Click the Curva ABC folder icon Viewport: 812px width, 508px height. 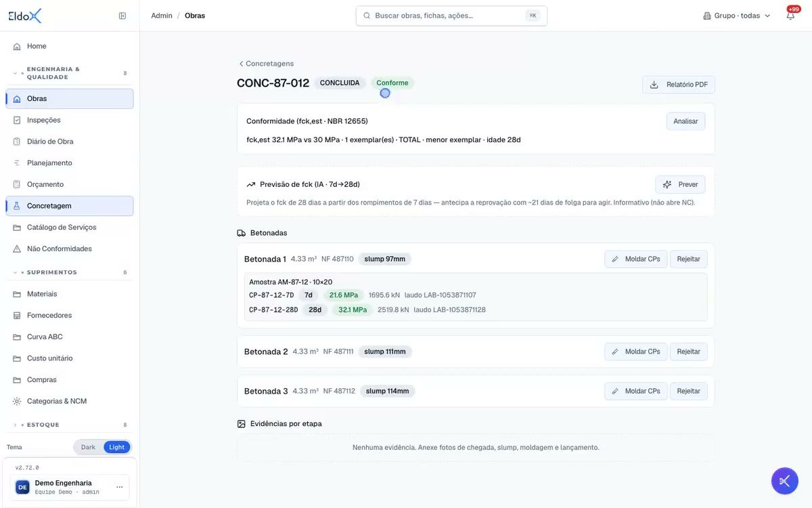(x=17, y=337)
